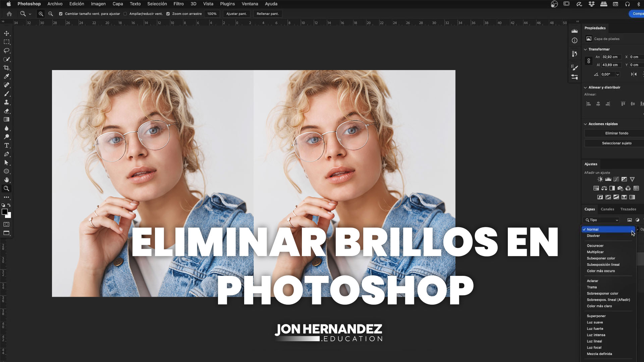644x362 pixels.
Task: Select the Move tool
Action: tap(6, 34)
